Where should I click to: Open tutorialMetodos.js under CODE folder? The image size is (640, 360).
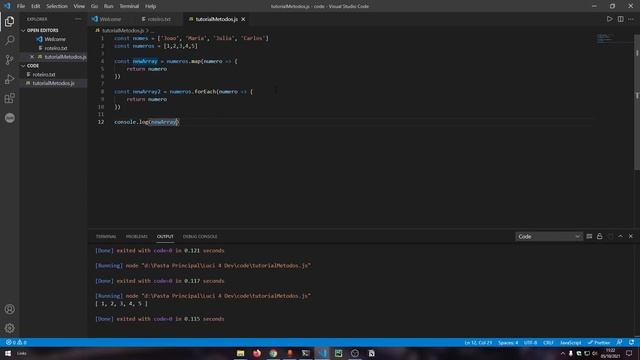(x=53, y=83)
